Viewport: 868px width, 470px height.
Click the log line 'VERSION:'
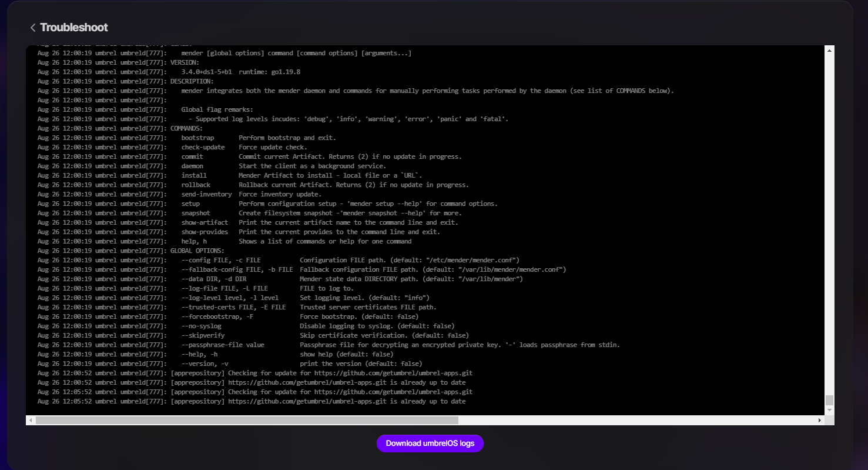point(118,62)
